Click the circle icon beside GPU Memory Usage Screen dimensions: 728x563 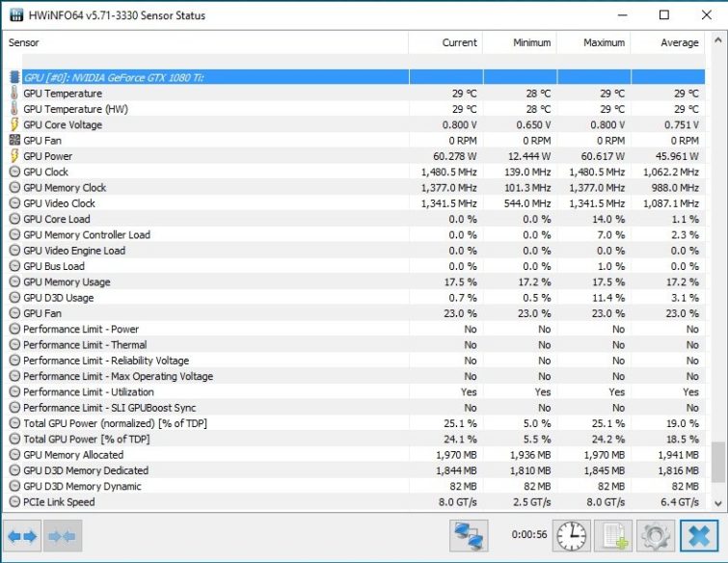click(x=14, y=281)
